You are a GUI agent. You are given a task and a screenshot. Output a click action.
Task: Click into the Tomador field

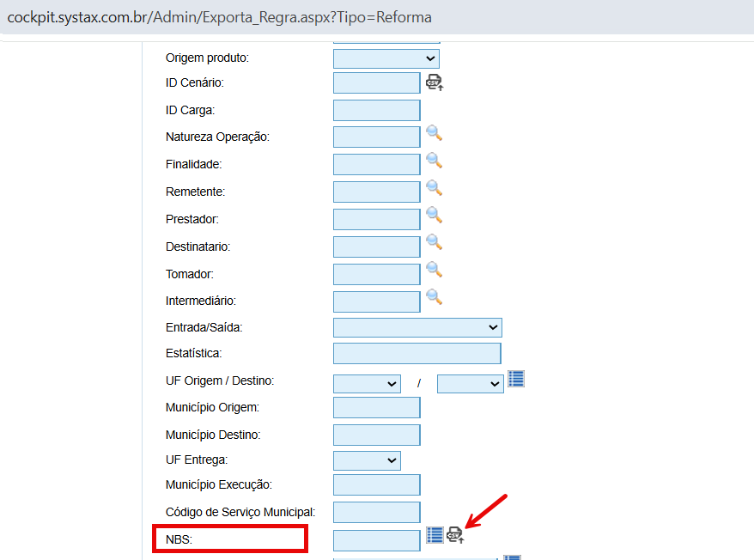[x=376, y=274]
